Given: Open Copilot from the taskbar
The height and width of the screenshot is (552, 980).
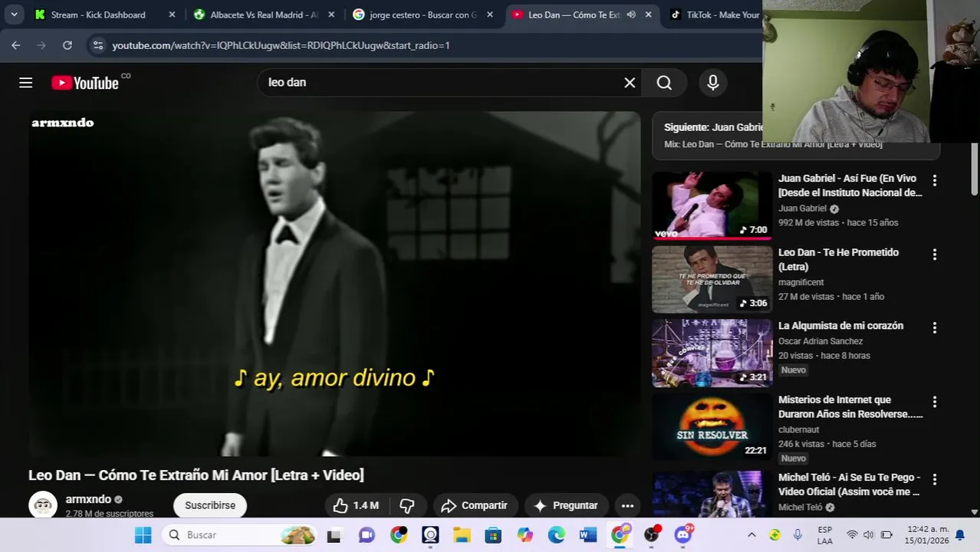Looking at the screenshot, I should 525,535.
